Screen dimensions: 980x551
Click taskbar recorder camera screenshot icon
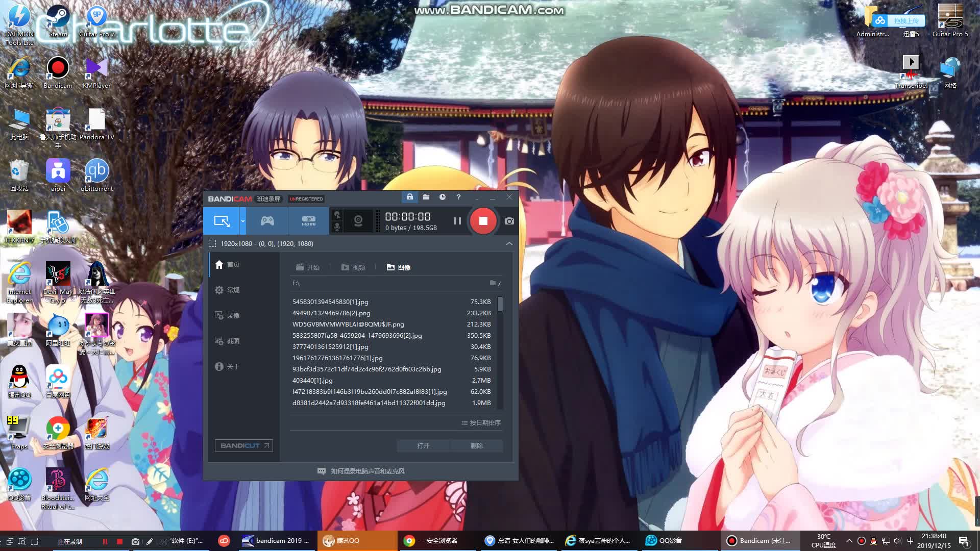tap(135, 541)
